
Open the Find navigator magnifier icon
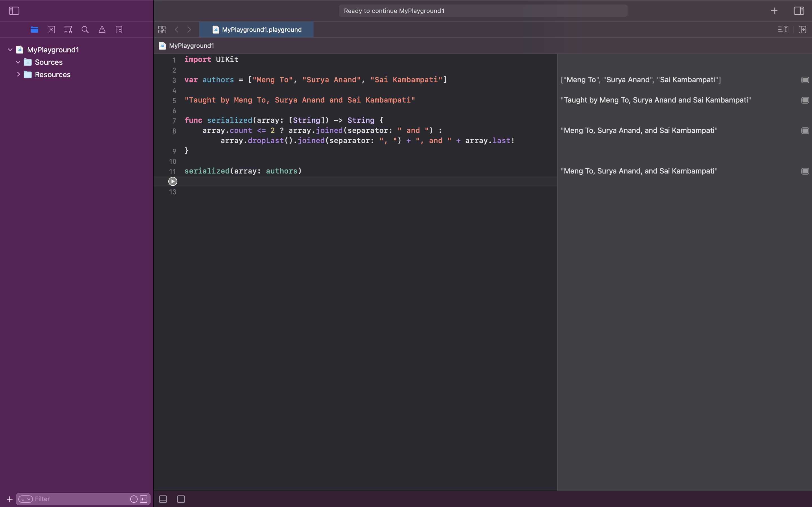pos(85,30)
